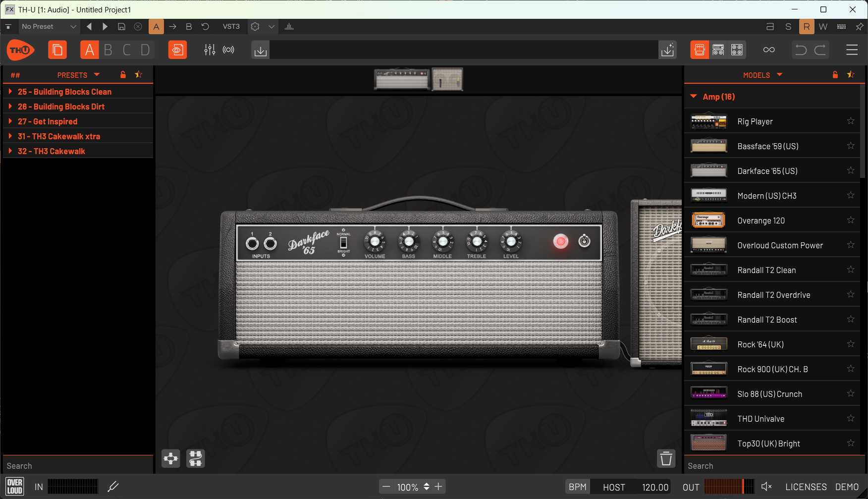Zoom out with the minus button

coord(386,487)
